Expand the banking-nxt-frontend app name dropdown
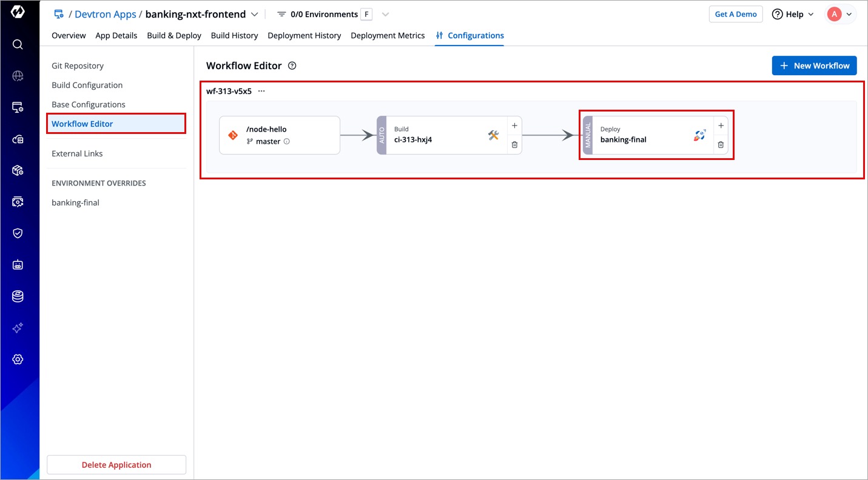The height and width of the screenshot is (480, 868). [255, 14]
